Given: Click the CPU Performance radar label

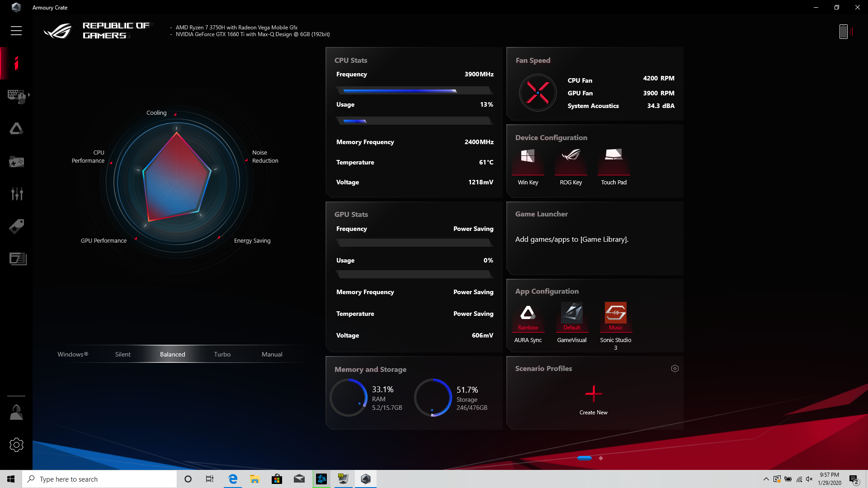Looking at the screenshot, I should (x=88, y=157).
